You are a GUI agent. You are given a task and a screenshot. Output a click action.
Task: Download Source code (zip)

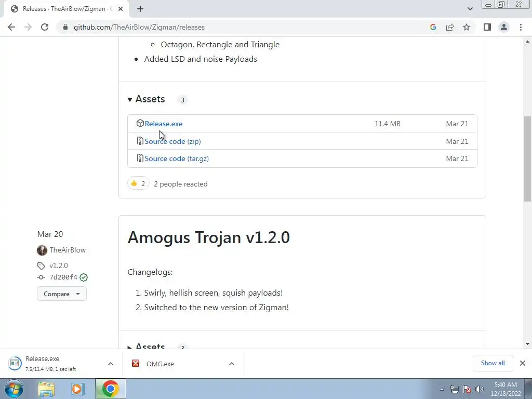pyautogui.click(x=172, y=141)
